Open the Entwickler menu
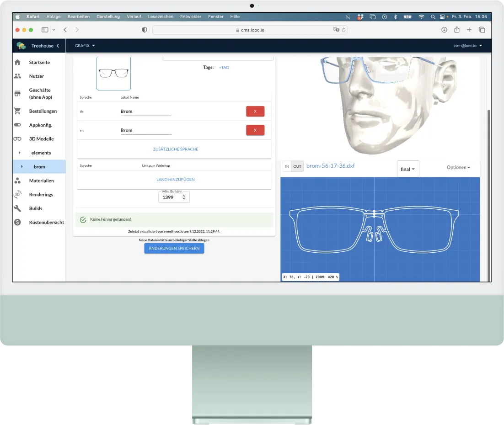 pos(191,17)
